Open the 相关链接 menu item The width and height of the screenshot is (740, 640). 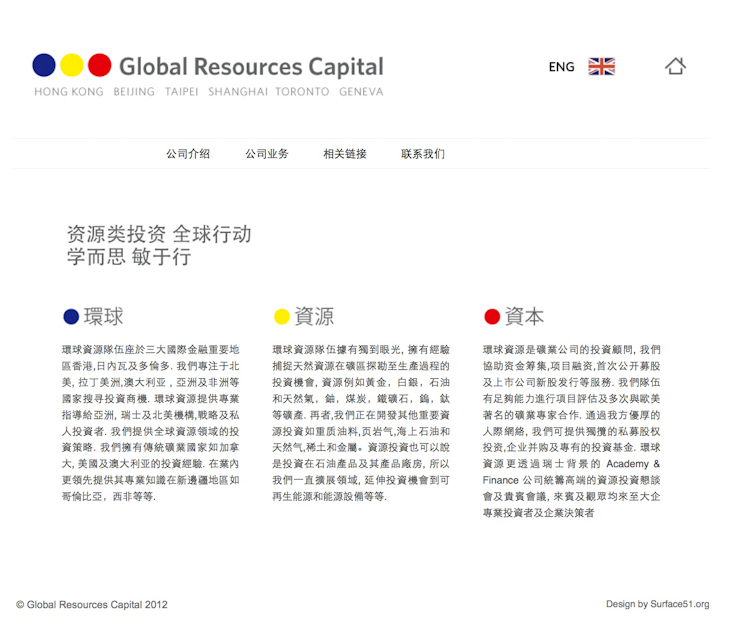[345, 154]
